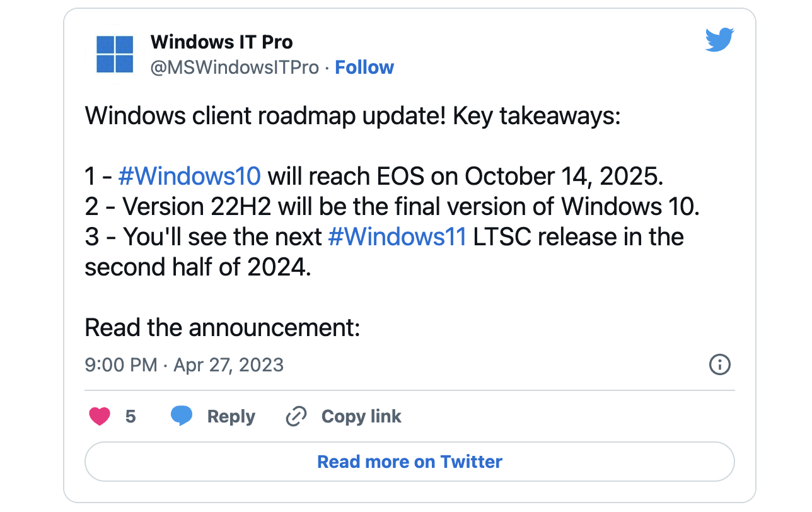Click the Reply text label
Screen dimensions: 812x512
pyautogui.click(x=231, y=416)
